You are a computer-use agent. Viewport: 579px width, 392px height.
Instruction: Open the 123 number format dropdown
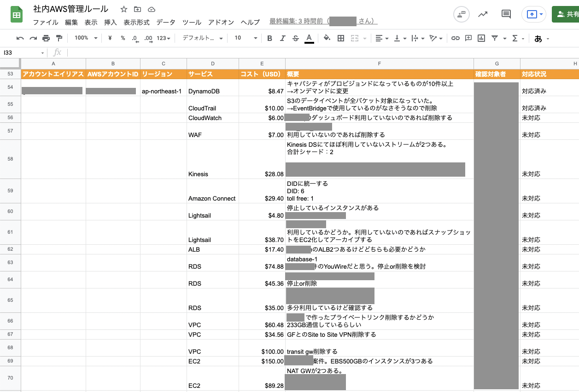click(164, 38)
